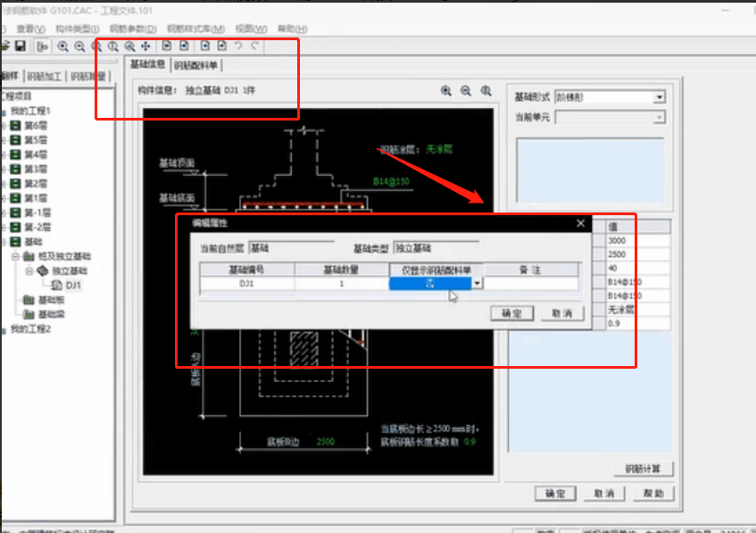Click the component icon next to DJ1
This screenshot has height=533, width=756.
pos(56,285)
